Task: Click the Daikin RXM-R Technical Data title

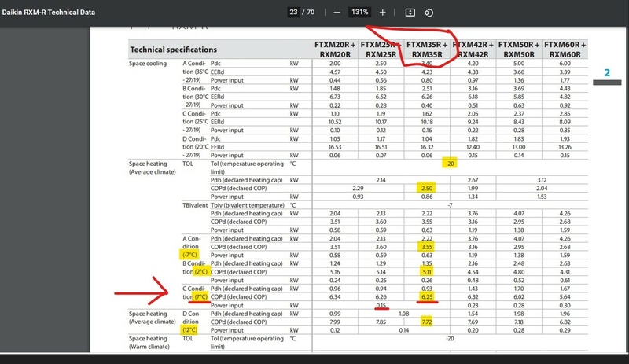Action: pos(49,13)
